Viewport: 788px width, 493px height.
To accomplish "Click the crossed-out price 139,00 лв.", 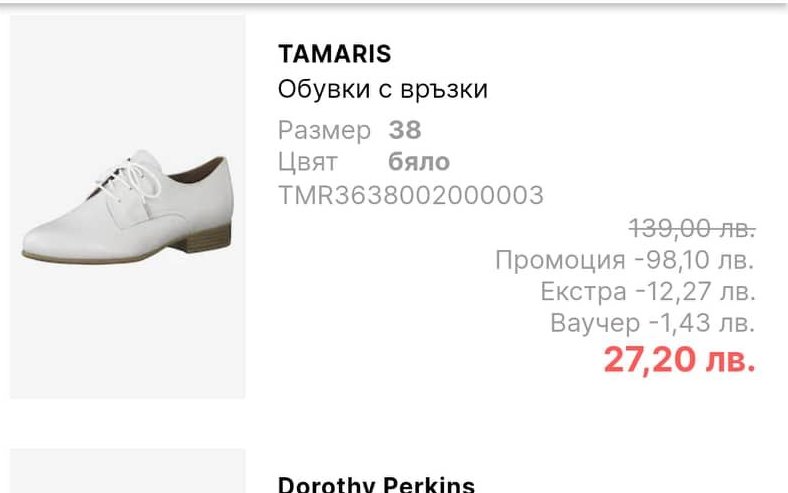I will [692, 229].
